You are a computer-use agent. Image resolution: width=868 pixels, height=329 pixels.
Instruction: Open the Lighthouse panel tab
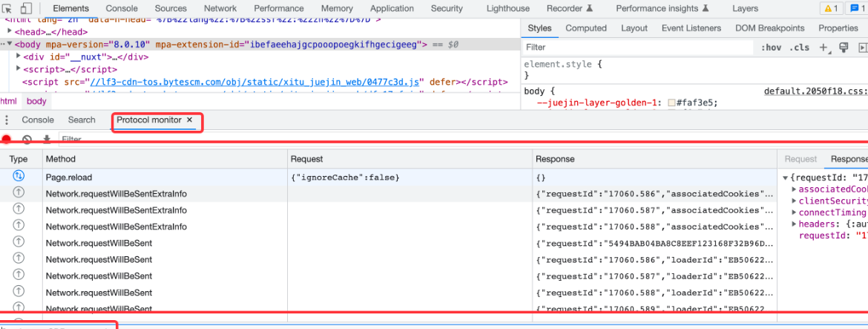(x=508, y=8)
